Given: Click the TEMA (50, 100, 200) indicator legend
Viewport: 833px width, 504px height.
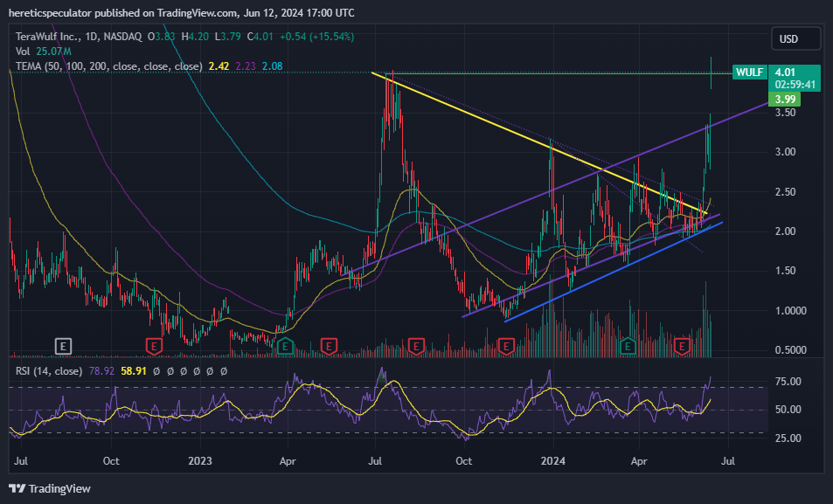Looking at the screenshot, I should 109,66.
